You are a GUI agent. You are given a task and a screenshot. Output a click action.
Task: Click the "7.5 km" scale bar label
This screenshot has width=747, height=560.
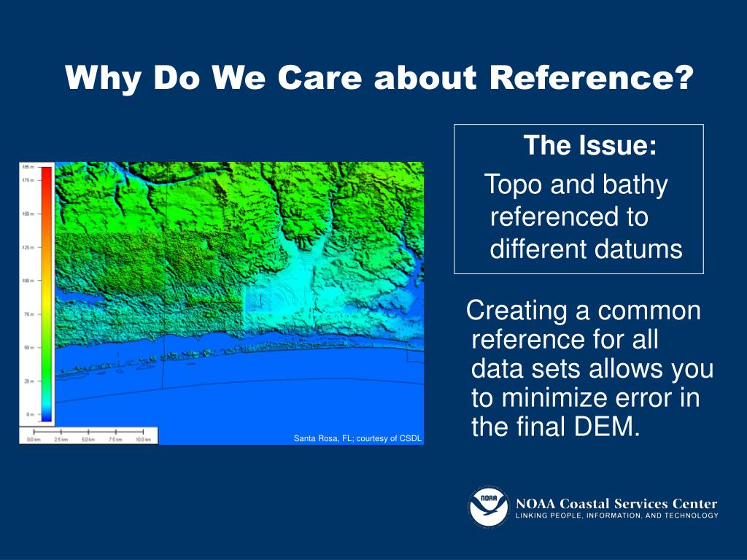tap(115, 440)
